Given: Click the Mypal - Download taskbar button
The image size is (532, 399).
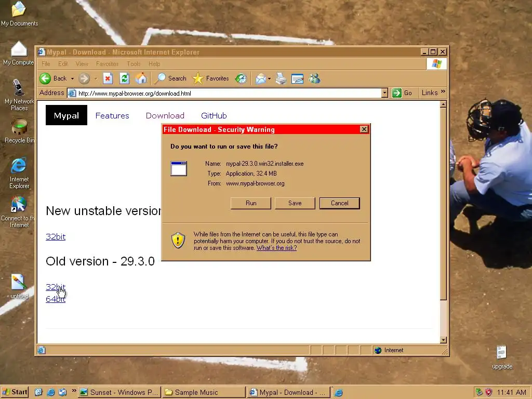Looking at the screenshot, I should 288,392.
